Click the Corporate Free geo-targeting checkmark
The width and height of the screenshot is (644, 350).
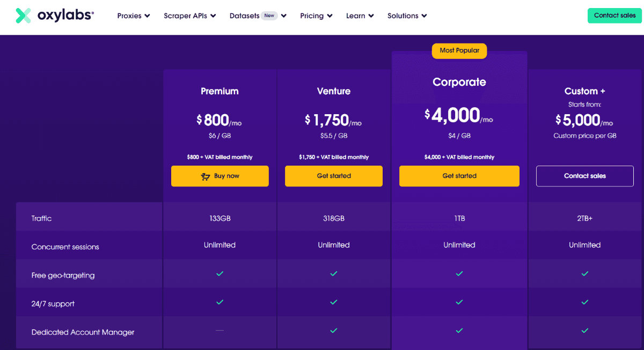point(459,273)
